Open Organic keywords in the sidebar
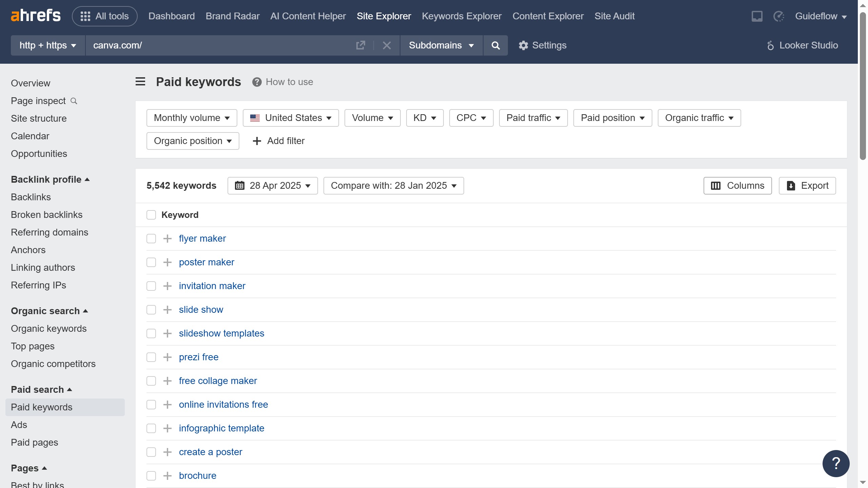The image size is (868, 488). tap(49, 328)
